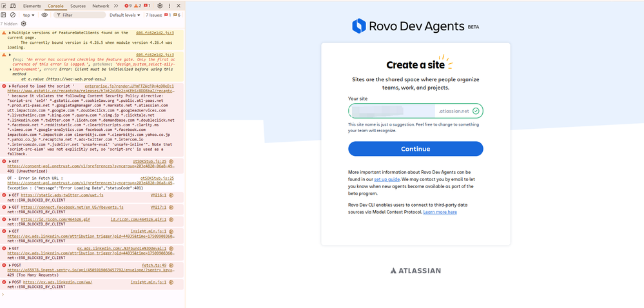The height and width of the screenshot is (308, 644).
Task: Switch to the Elements tab
Action: point(32,6)
